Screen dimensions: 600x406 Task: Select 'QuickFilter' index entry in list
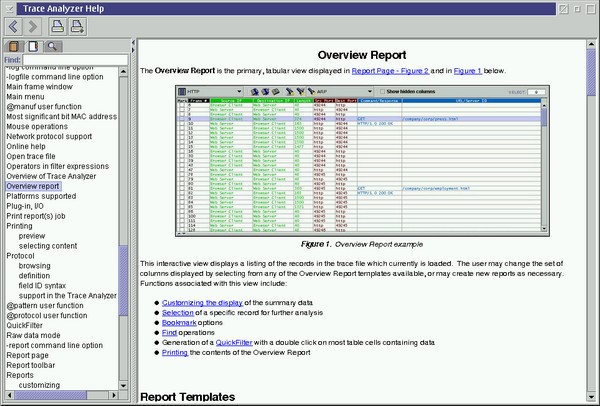24,326
